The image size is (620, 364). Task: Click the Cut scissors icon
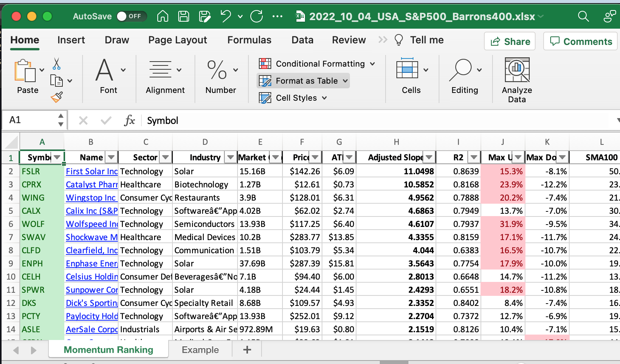tap(57, 64)
